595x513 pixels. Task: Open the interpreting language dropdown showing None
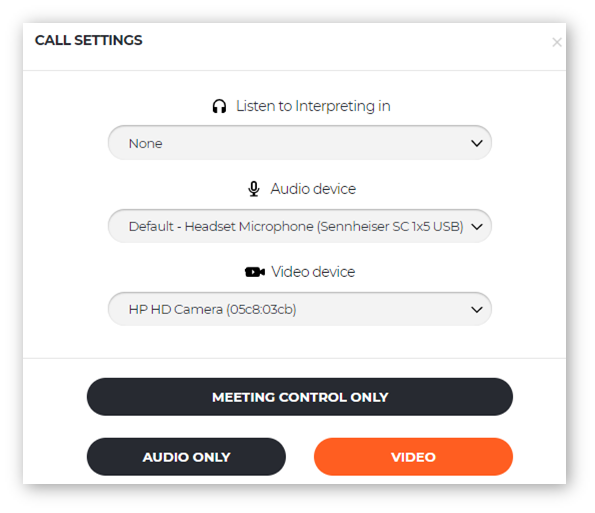pyautogui.click(x=300, y=143)
